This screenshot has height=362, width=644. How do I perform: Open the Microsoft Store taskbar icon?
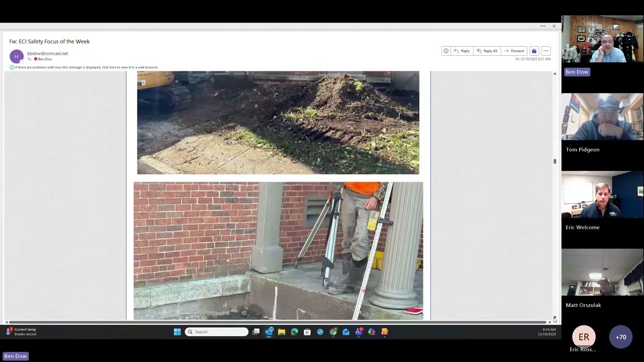click(x=307, y=332)
